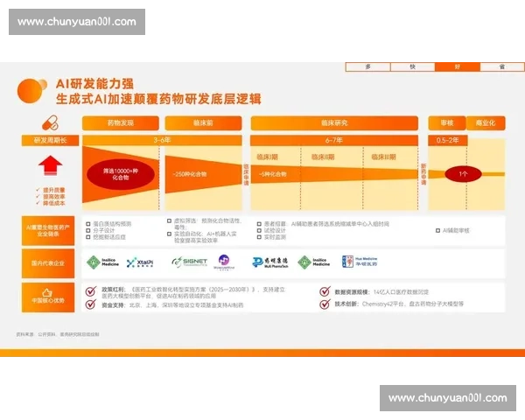
Task: Select the 药物发现 stage header
Action: [121, 122]
